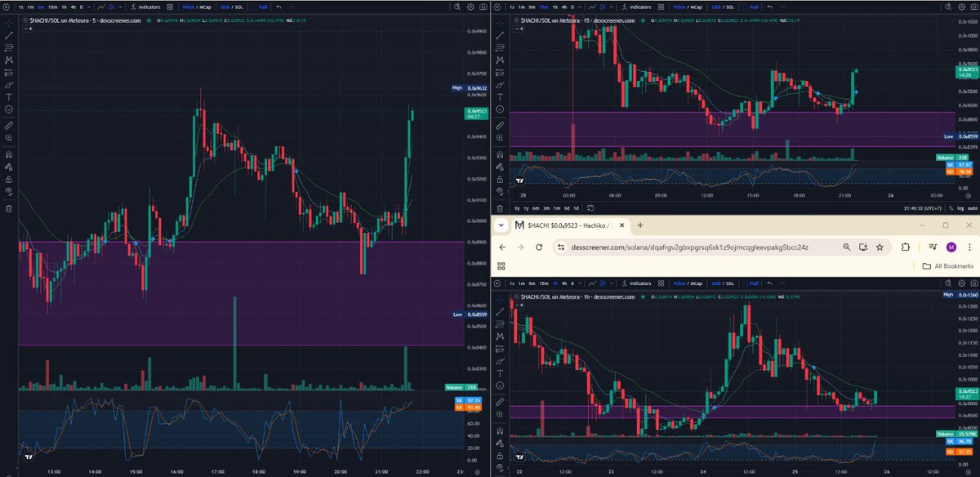Expand interval dropdown arrow in left chart toolbar
The height and width of the screenshot is (477, 980).
coord(90,7)
